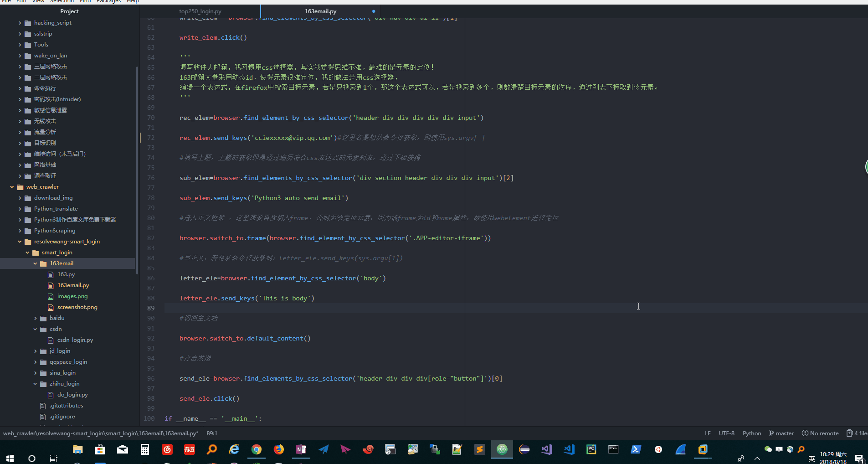Switch input method via the 英 indicator
The width and height of the screenshot is (868, 464).
(x=812, y=459)
